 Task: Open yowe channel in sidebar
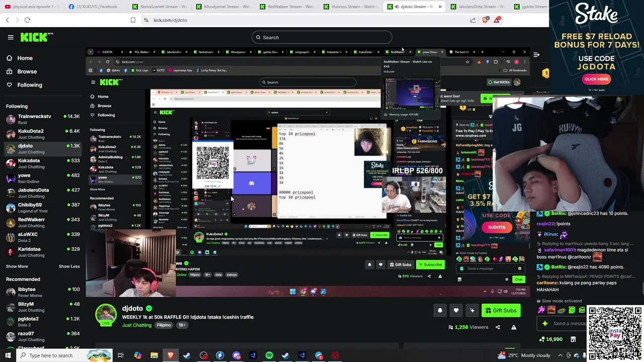(43, 178)
